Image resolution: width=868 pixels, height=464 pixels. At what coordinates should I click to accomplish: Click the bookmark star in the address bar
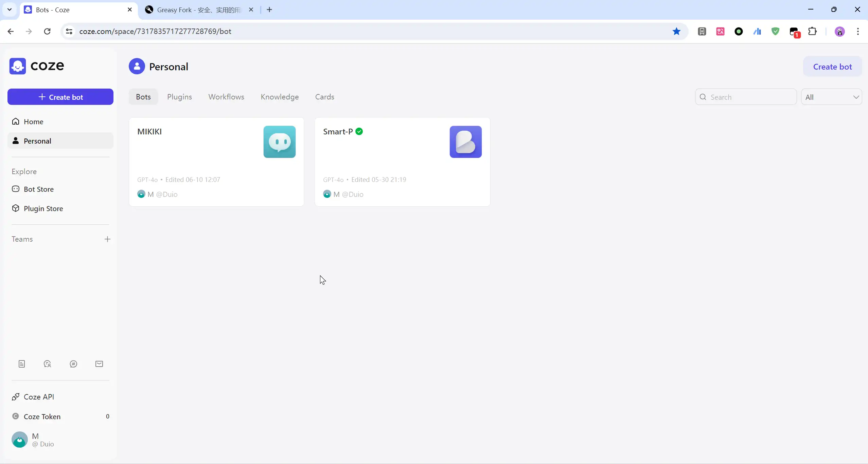pos(676,31)
